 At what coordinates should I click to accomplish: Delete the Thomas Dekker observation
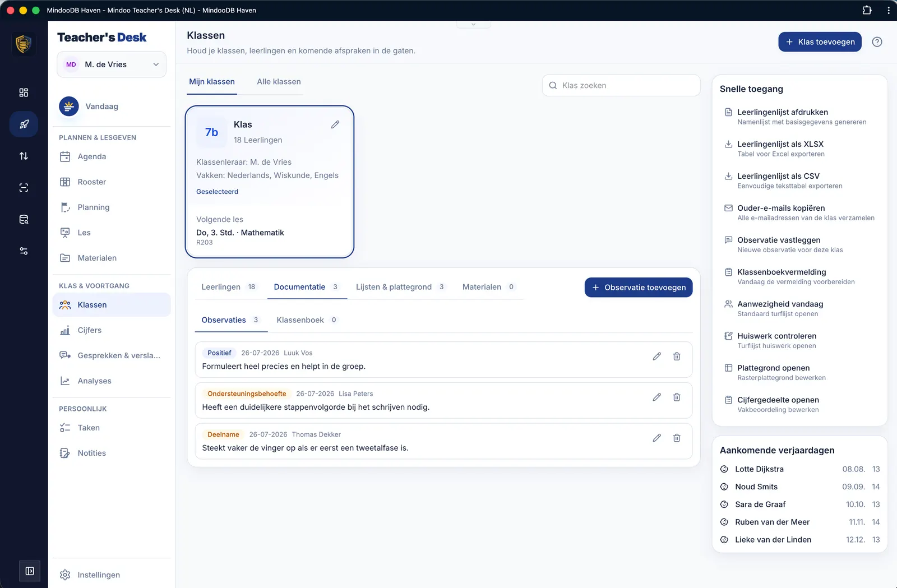coord(677,438)
